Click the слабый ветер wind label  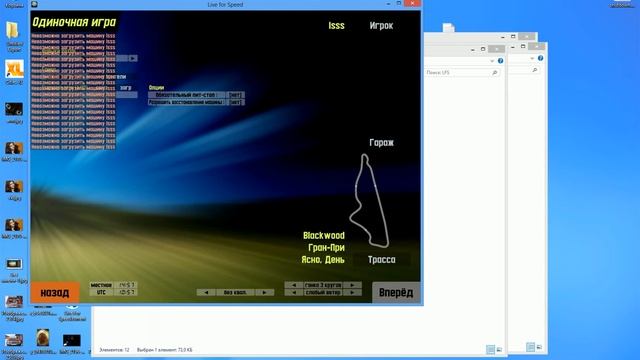click(323, 292)
